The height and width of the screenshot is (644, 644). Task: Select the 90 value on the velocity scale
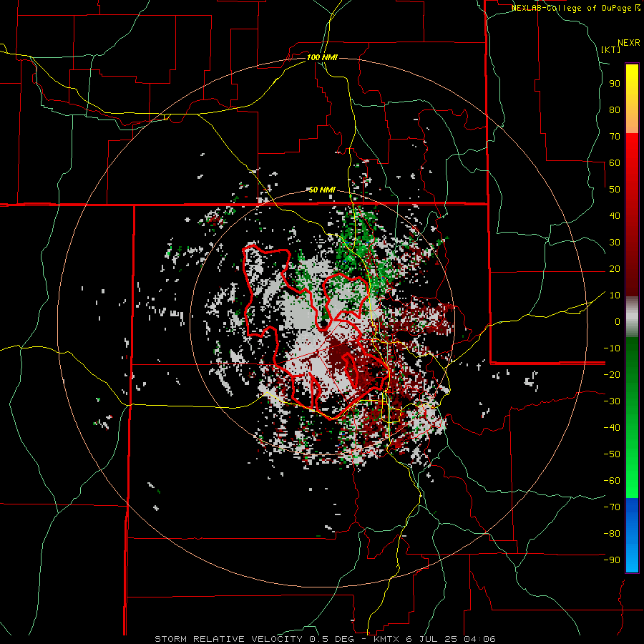(615, 84)
